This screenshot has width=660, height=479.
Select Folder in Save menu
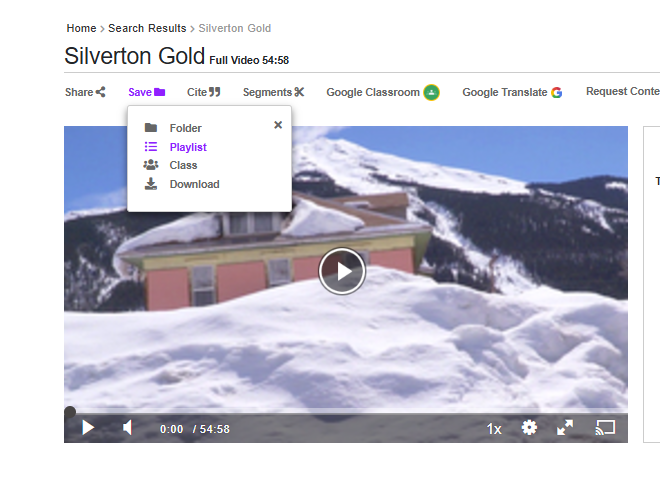pos(185,128)
